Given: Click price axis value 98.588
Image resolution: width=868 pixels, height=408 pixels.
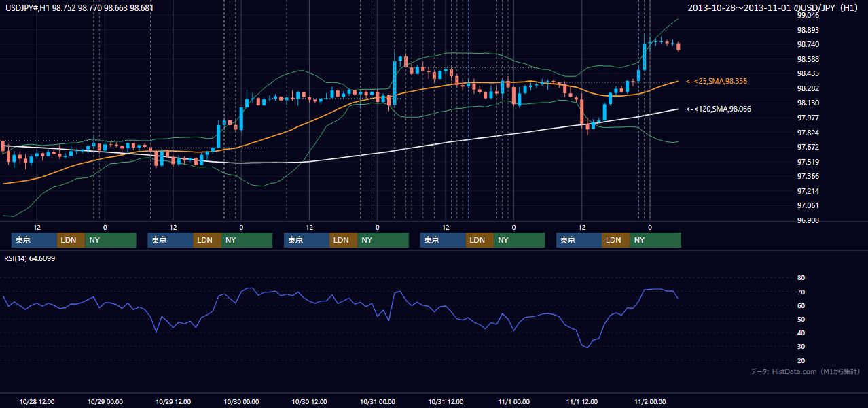Looking at the screenshot, I should click(x=810, y=59).
